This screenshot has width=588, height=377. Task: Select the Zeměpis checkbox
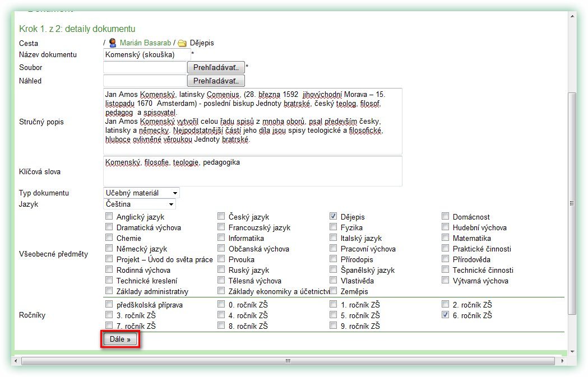pos(333,291)
